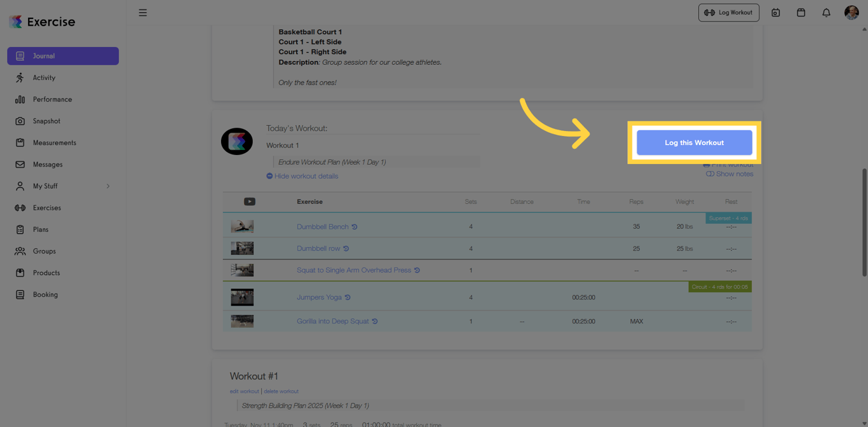This screenshot has width=868, height=427.
Task: Toggle the hamburger menu at top
Action: (x=142, y=12)
